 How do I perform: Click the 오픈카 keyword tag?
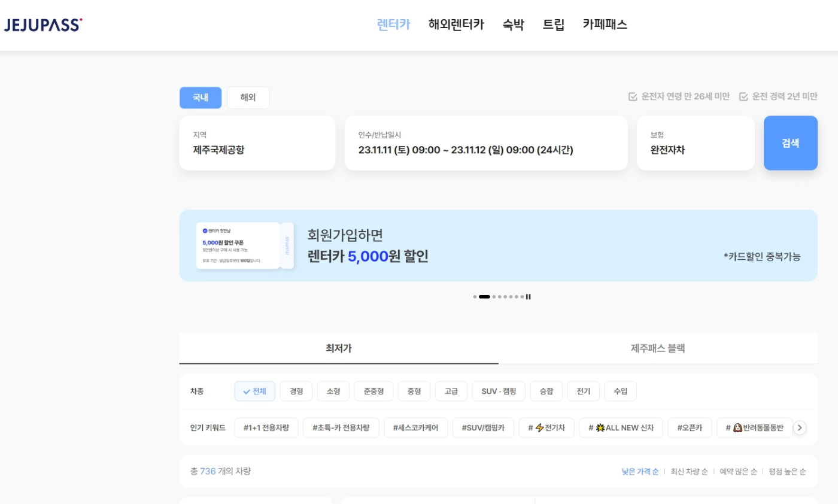click(690, 427)
